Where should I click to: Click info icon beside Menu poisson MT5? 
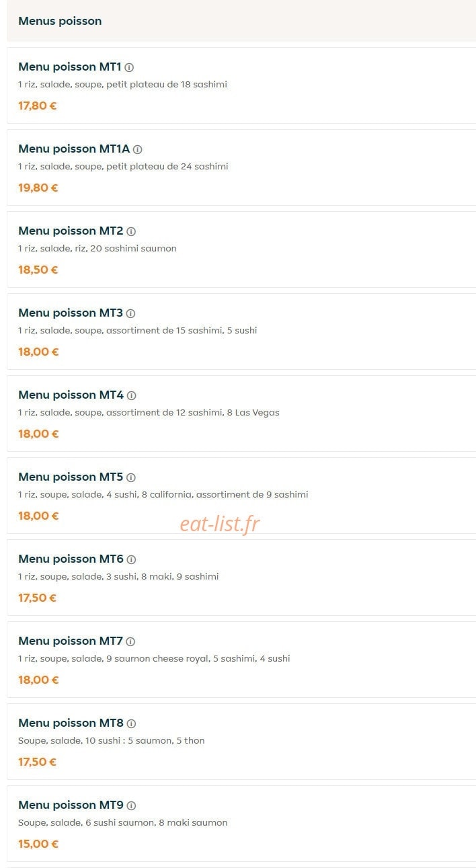point(131,477)
